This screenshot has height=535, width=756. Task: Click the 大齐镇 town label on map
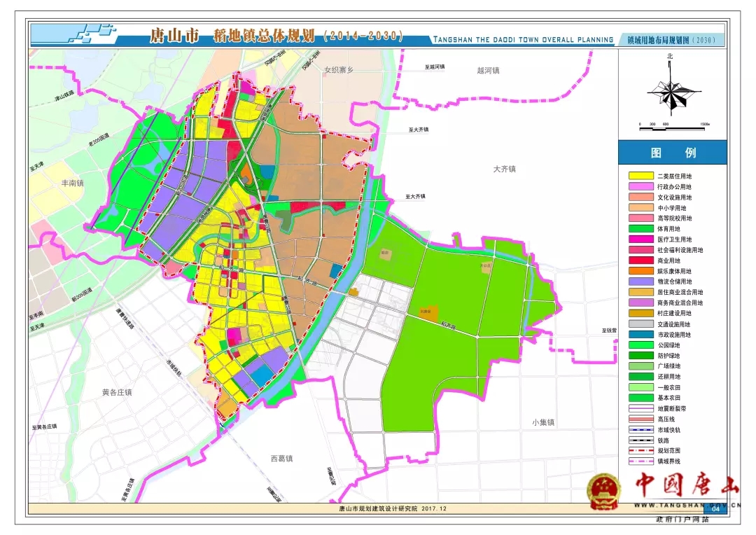pos(504,169)
